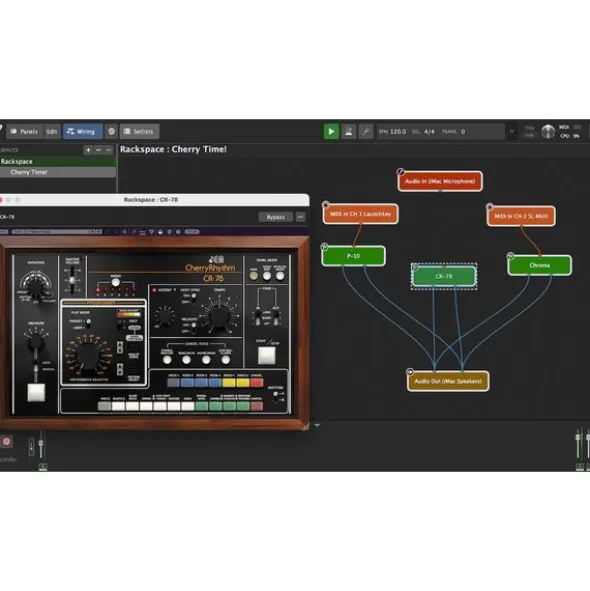
Task: Click the BPM 120.0 tempo field
Action: tap(393, 132)
